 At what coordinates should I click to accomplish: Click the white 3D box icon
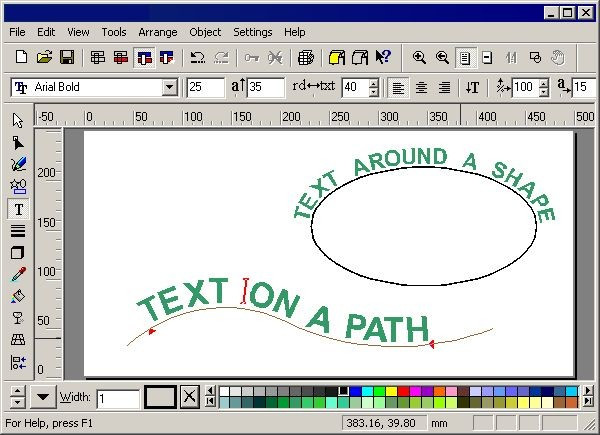(360, 58)
